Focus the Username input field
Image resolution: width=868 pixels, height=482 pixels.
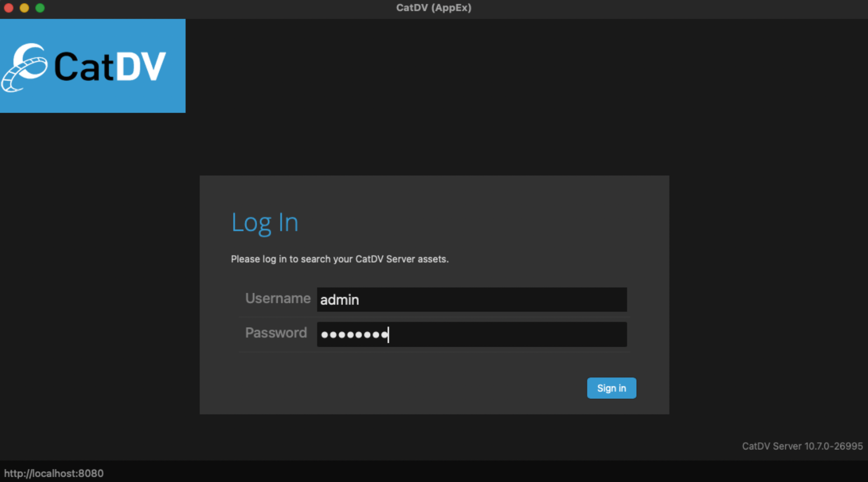point(472,299)
